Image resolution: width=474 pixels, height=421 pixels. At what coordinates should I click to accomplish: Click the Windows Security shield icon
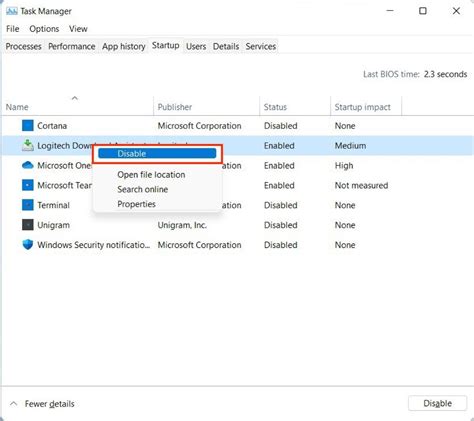pyautogui.click(x=28, y=245)
